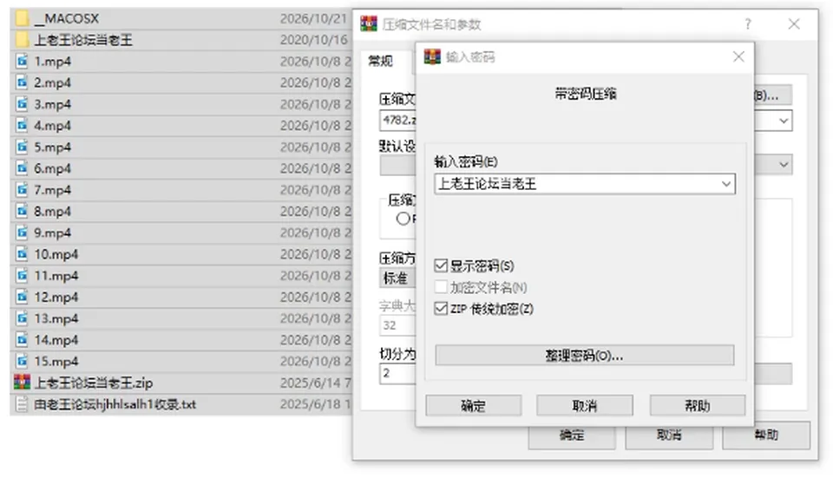Click the 上老王论坛当老王.zip archive icon
Image resolution: width=833 pixels, height=504 pixels.
[22, 383]
